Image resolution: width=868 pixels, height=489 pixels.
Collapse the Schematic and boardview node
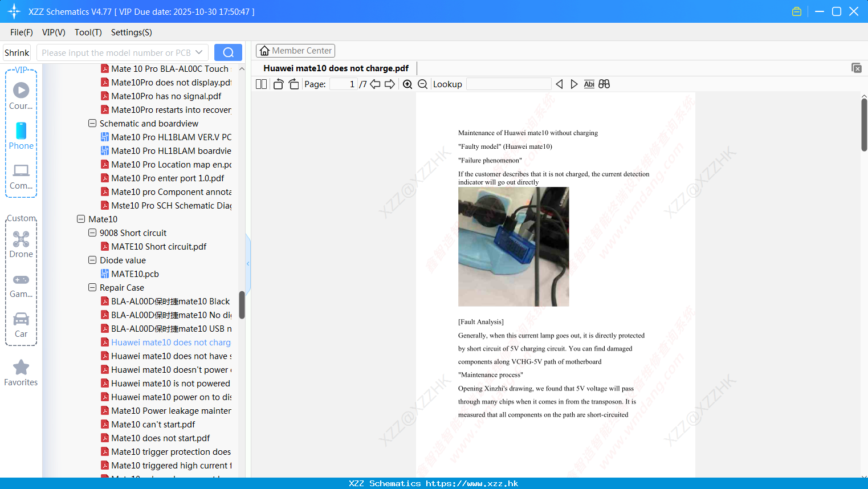[92, 123]
